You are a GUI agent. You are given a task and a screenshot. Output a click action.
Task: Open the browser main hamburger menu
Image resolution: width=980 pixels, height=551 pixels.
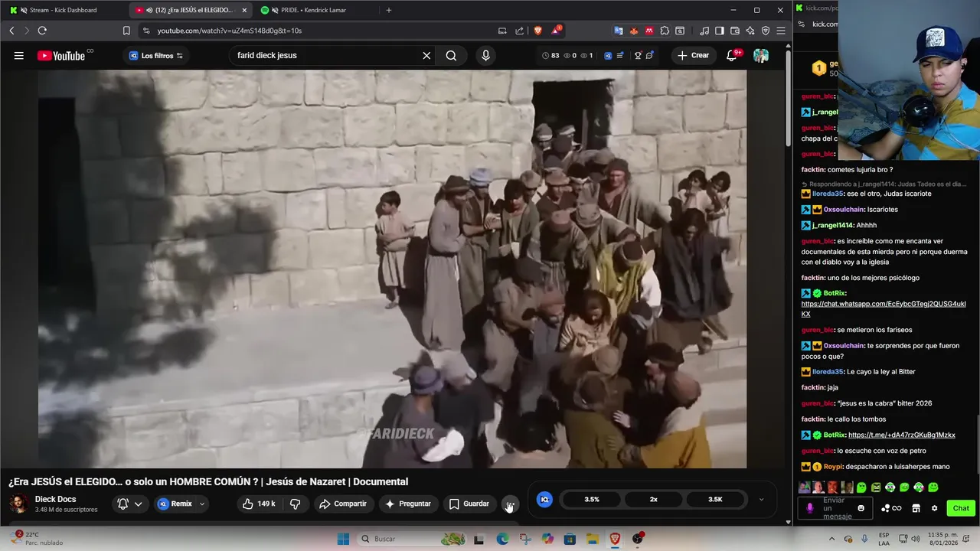[x=781, y=31]
